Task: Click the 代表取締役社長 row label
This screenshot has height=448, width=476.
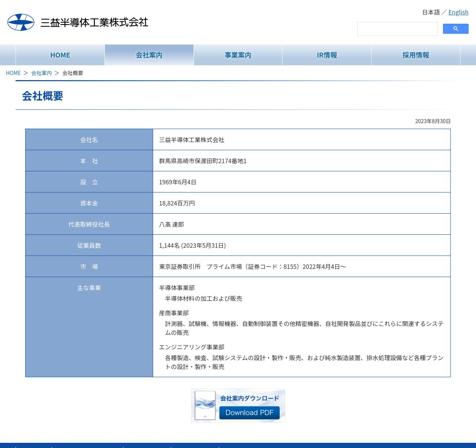Action: click(89, 224)
